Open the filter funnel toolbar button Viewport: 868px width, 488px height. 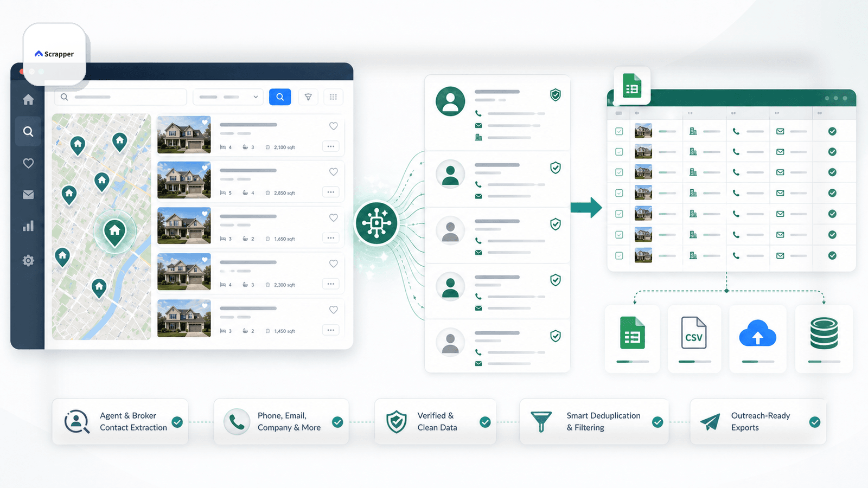[x=308, y=97]
